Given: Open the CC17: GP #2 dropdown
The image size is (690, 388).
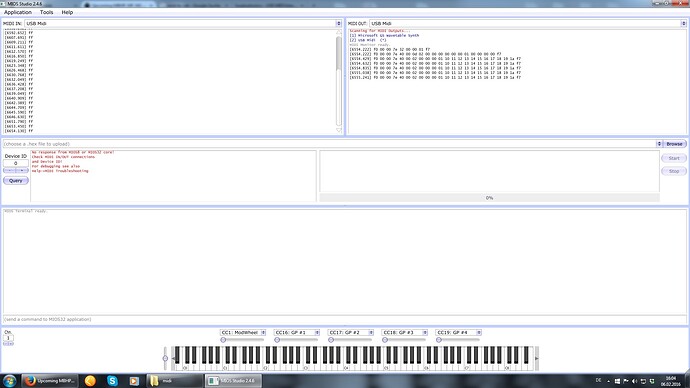Looking at the screenshot, I should pyautogui.click(x=351, y=333).
